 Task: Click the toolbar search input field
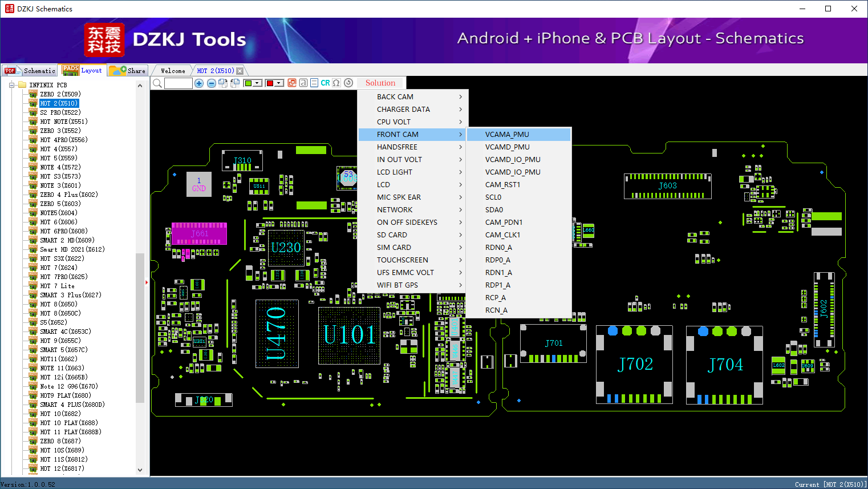[x=179, y=83]
